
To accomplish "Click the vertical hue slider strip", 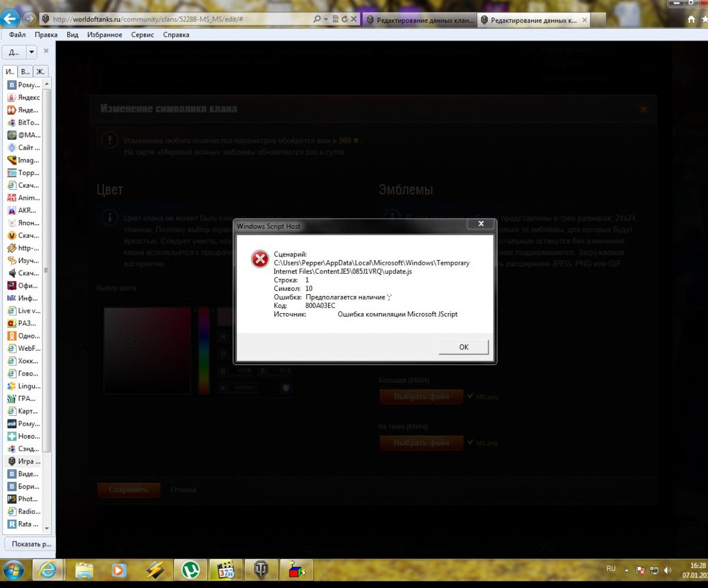I will click(204, 350).
